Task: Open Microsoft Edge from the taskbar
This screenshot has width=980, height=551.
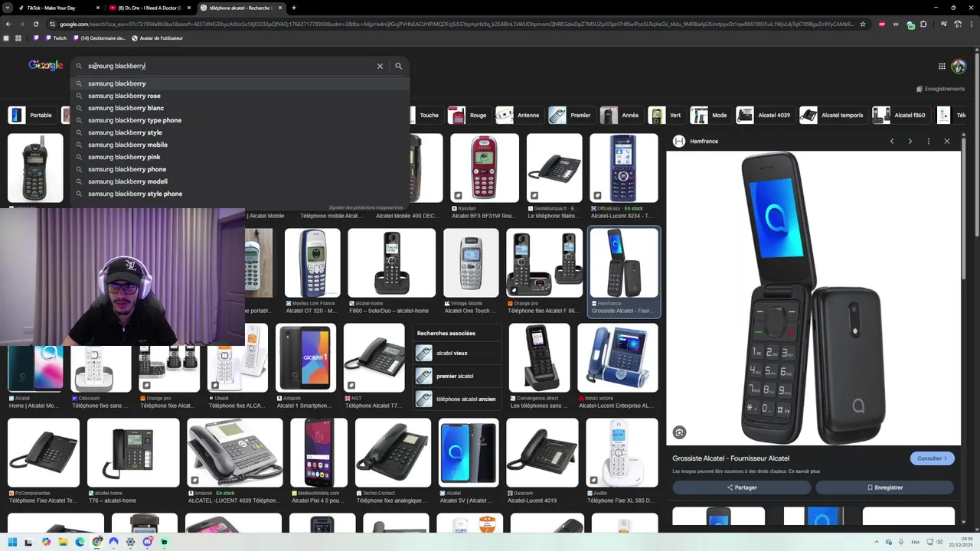Action: [x=80, y=542]
